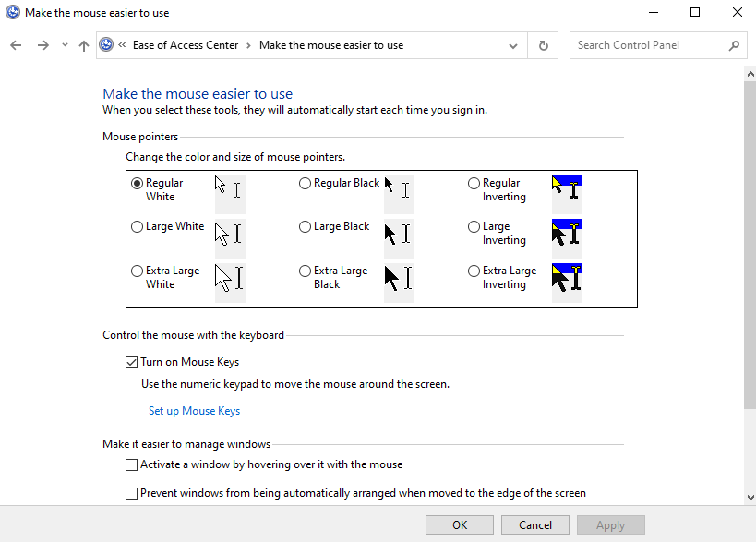
Task: Expand the address bar history dropdown
Action: (x=513, y=45)
